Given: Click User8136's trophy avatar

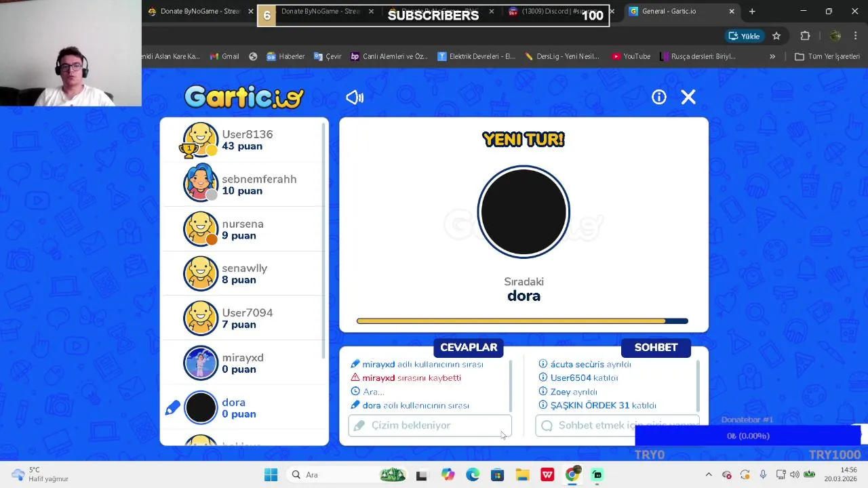Looking at the screenshot, I should pos(199,140).
